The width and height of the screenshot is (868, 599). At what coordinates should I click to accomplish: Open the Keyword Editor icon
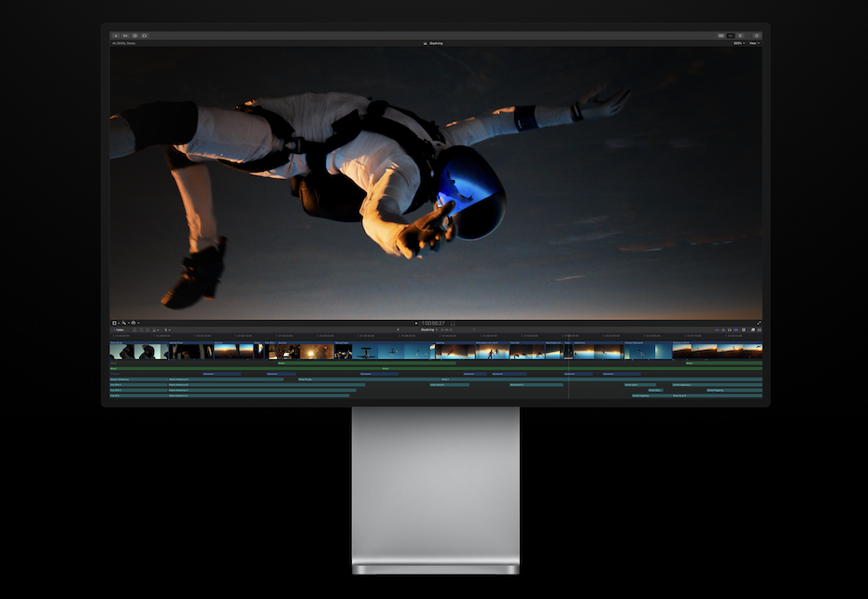125,35
